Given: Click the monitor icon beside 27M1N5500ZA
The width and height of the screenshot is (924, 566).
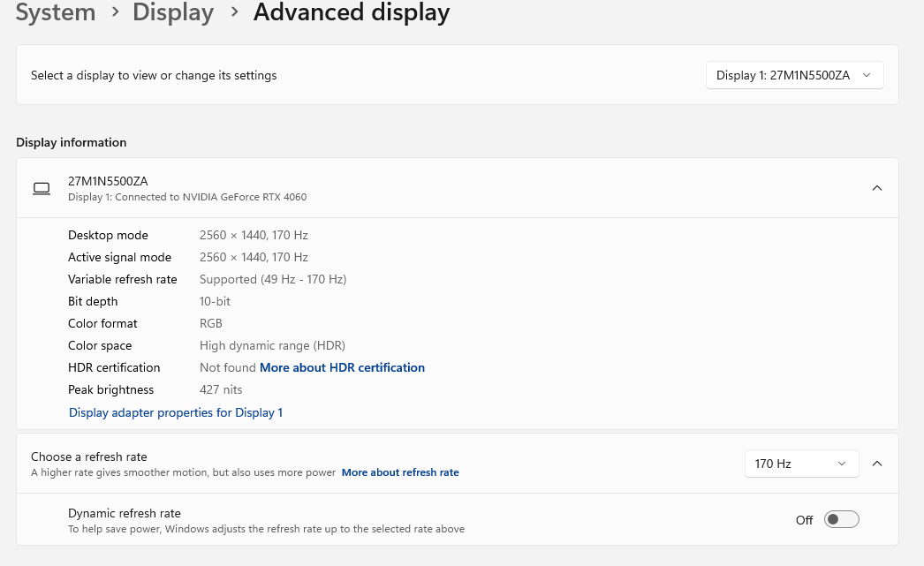Looking at the screenshot, I should [x=42, y=188].
